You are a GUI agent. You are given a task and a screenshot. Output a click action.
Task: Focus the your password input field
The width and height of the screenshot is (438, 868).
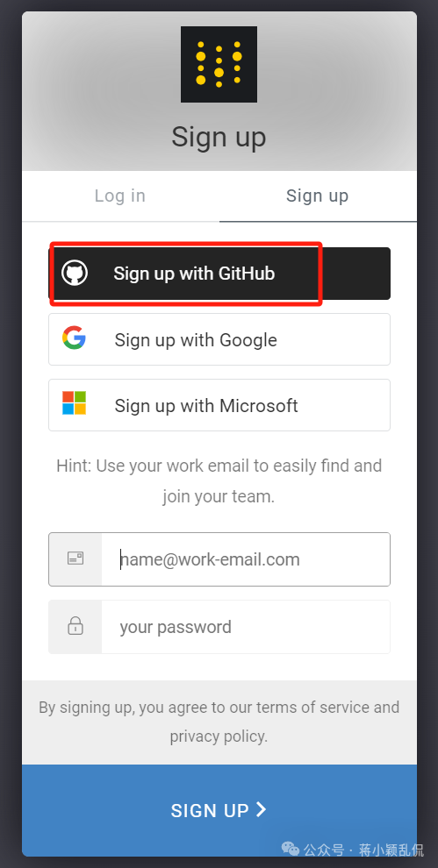246,627
